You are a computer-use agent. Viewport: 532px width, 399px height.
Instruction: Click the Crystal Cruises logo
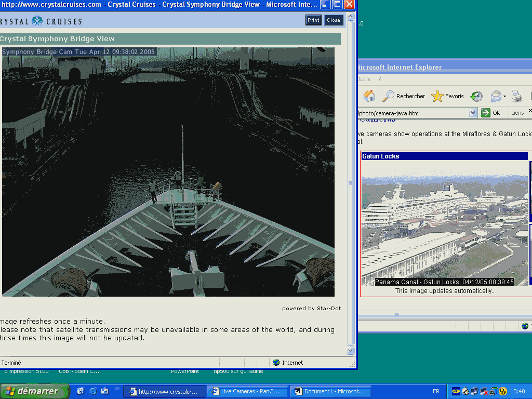coord(41,21)
